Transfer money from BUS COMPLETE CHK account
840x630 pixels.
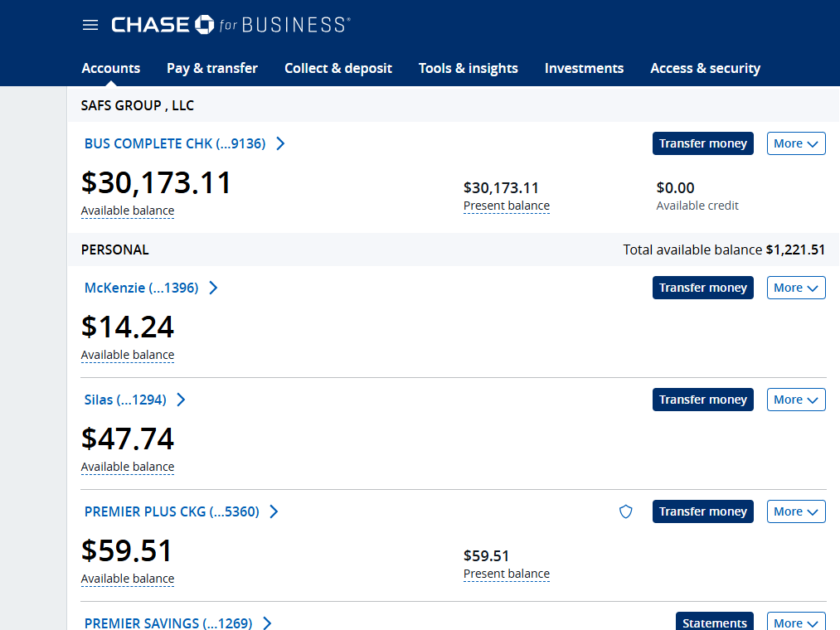tap(703, 143)
